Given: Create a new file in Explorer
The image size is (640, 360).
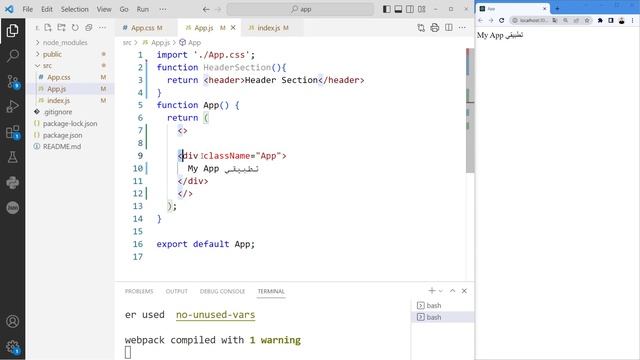Looking at the screenshot, I should (x=48, y=28).
